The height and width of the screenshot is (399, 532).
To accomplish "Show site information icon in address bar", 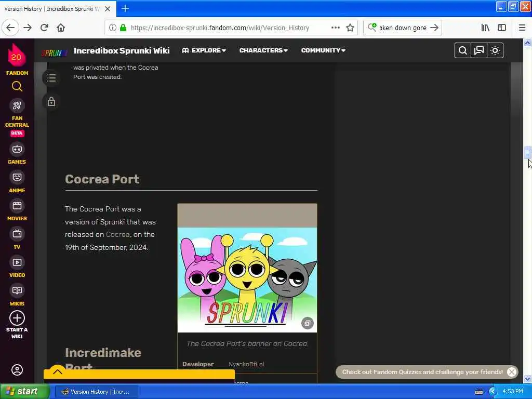I will (112, 28).
